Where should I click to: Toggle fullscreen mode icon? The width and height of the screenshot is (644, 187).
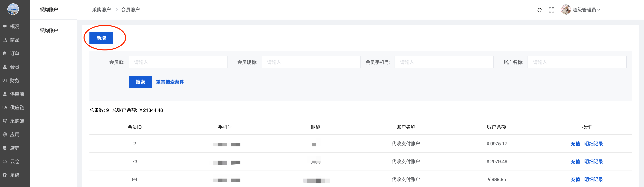click(551, 10)
